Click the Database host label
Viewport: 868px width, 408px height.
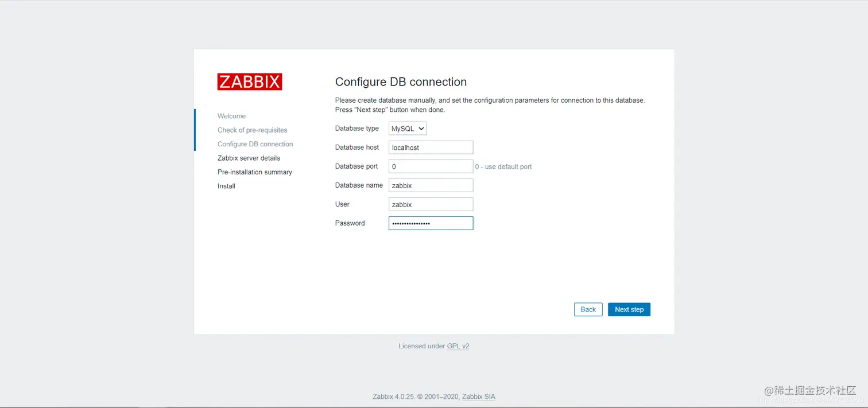357,147
